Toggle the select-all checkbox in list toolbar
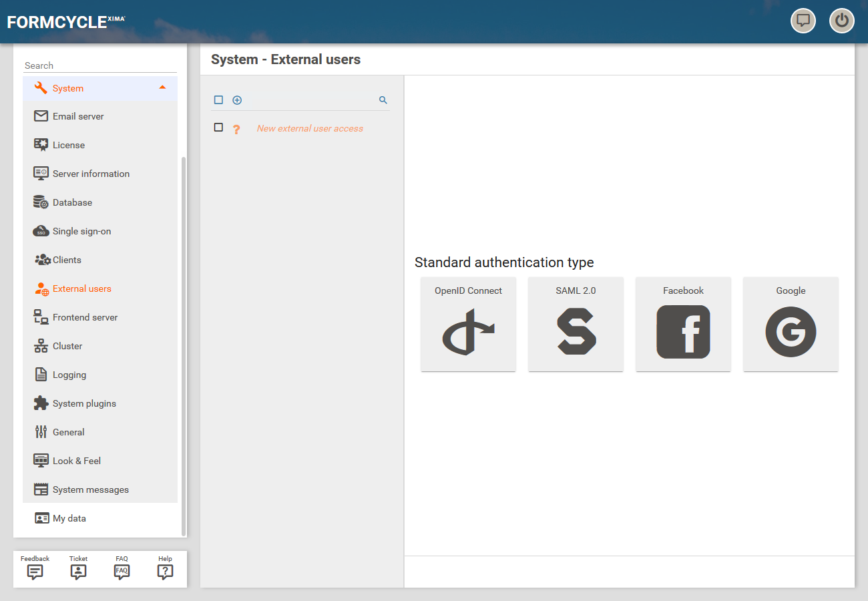 coord(218,100)
